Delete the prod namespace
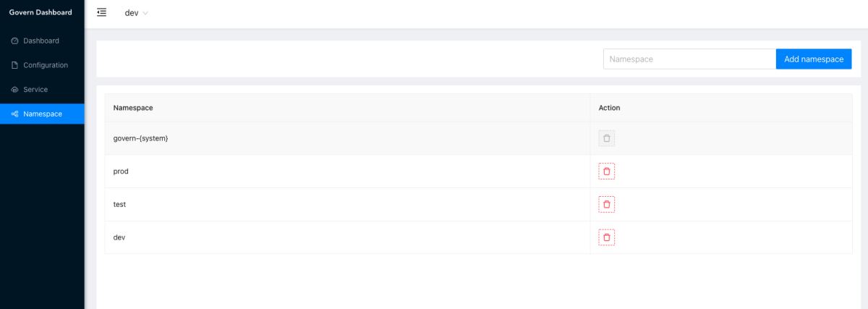868x309 pixels. [x=606, y=172]
